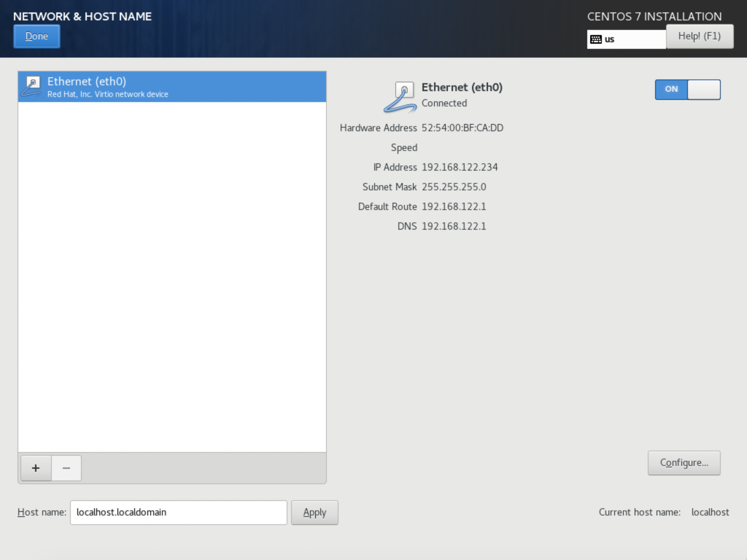Click the Host name text field
Viewport: 747px width, 560px height.
[x=178, y=512]
